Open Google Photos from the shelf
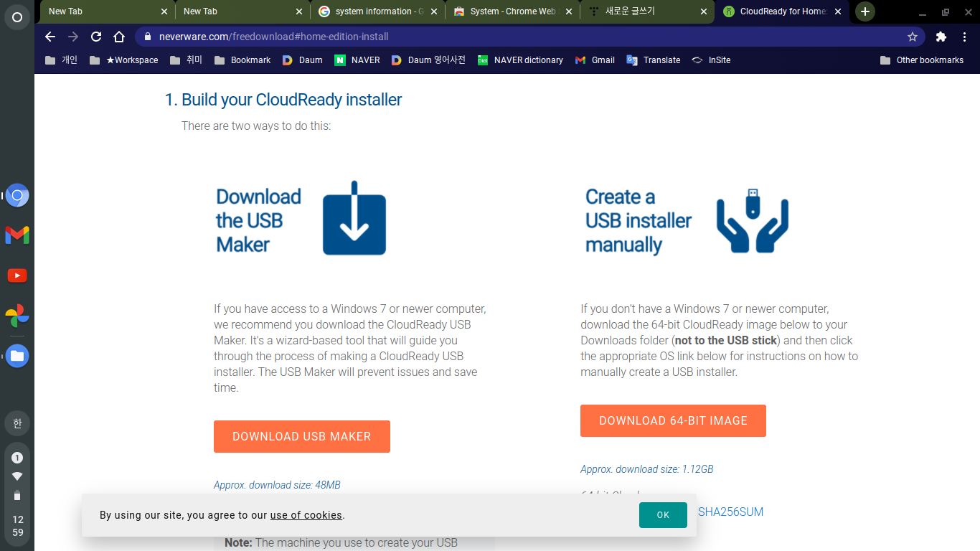This screenshot has height=551, width=980. point(17,316)
